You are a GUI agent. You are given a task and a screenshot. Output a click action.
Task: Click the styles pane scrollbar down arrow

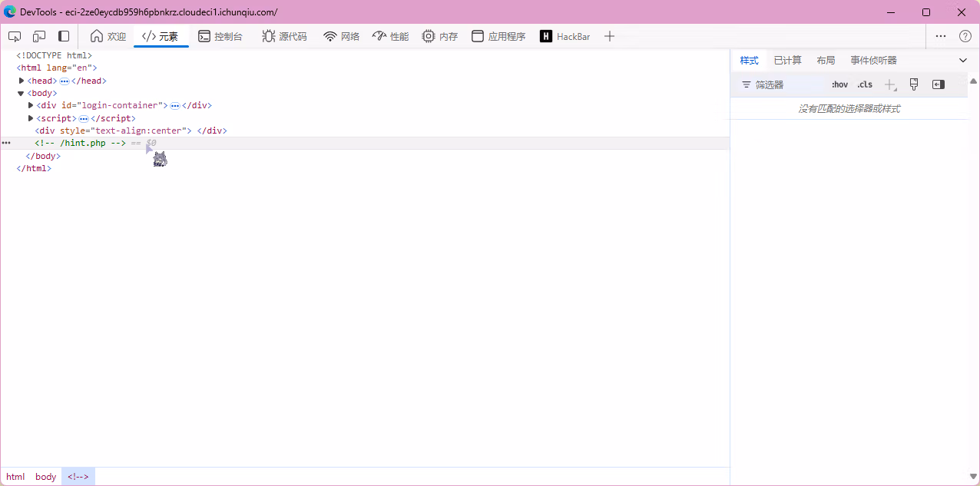click(974, 477)
